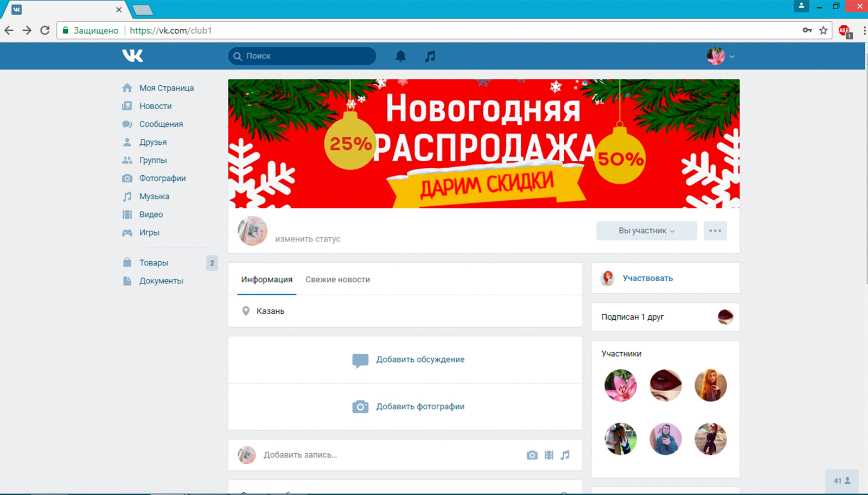
Task: Click the film icon beside Видео
Action: point(127,214)
